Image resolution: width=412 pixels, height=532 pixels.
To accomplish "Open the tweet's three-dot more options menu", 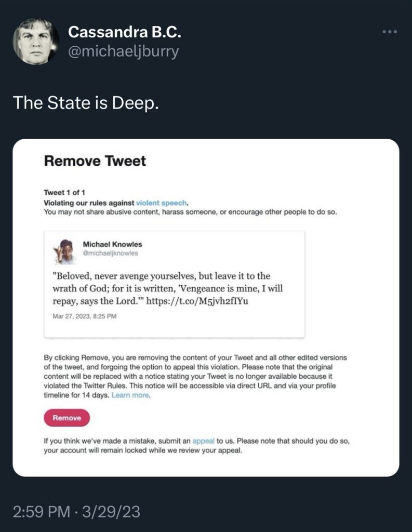I will [389, 32].
